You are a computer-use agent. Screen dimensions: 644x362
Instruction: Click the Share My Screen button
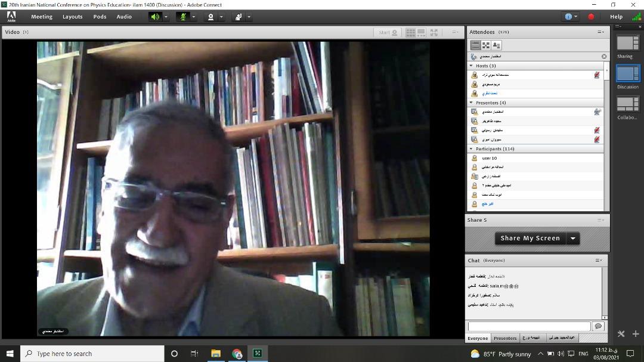(x=530, y=238)
